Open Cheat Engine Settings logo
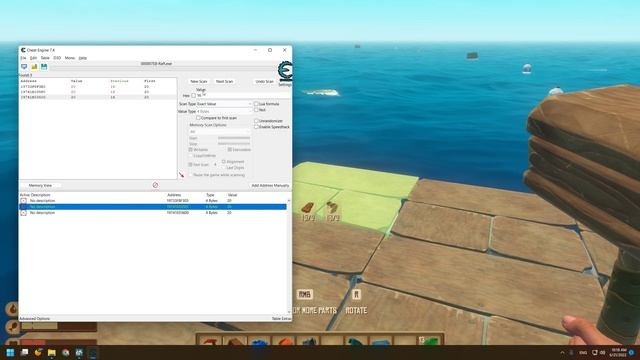This screenshot has height=360, width=640. pos(285,71)
